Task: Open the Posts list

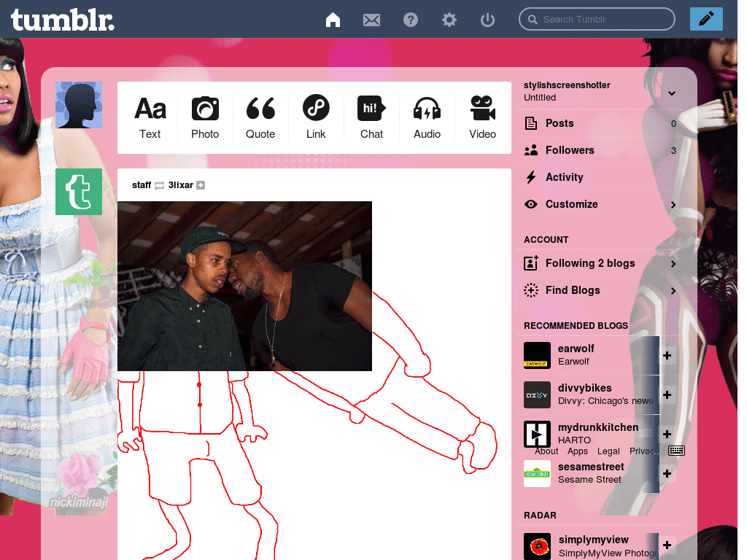Action: 600,123
